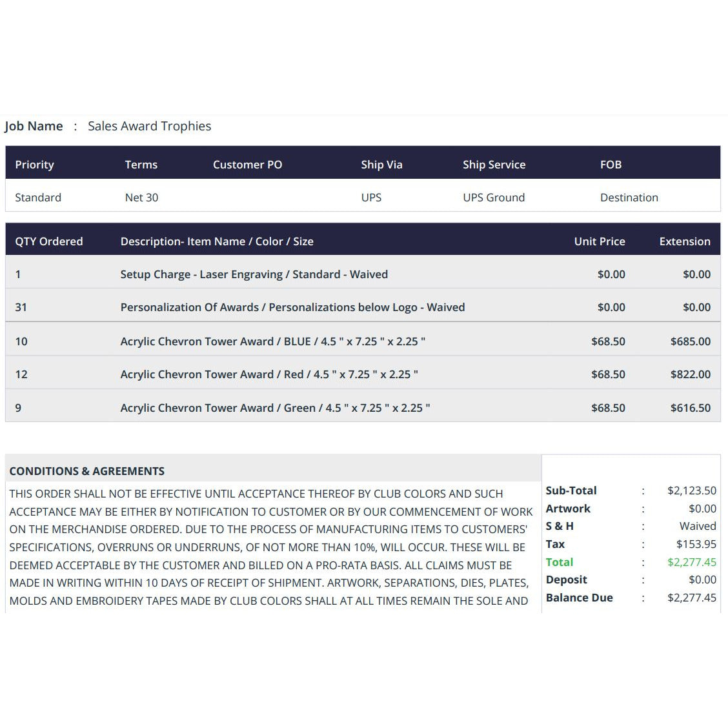Click the Conditions & Agreements heading
This screenshot has width=728, height=728.
[x=87, y=470]
